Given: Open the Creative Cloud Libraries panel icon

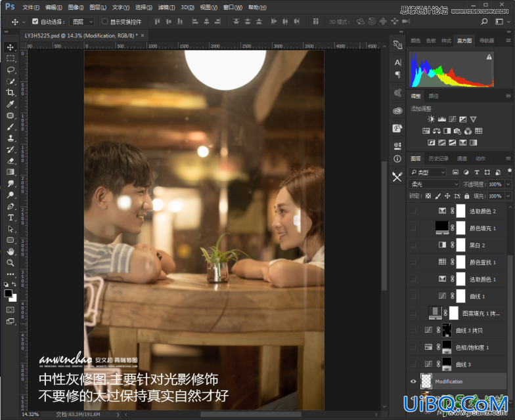Looking at the screenshot, I should pos(397,110).
